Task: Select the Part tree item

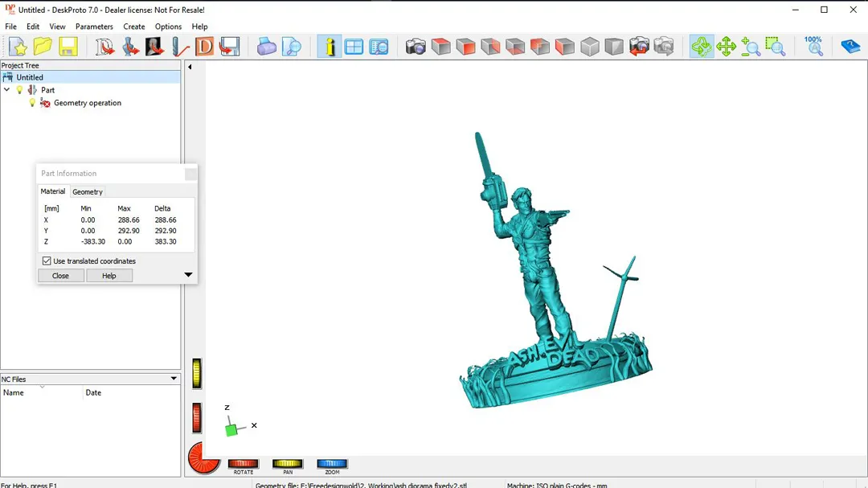Action: click(47, 90)
